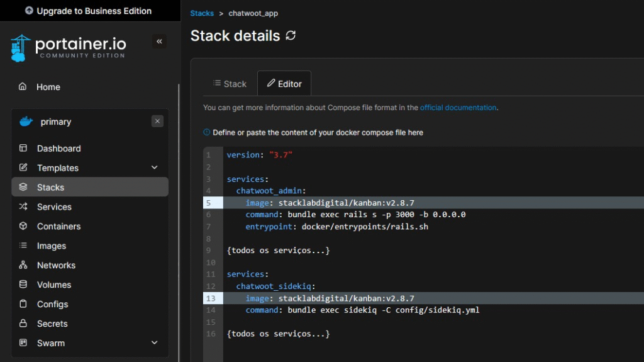
Task: Open the official documentation link
Action: coord(458,108)
